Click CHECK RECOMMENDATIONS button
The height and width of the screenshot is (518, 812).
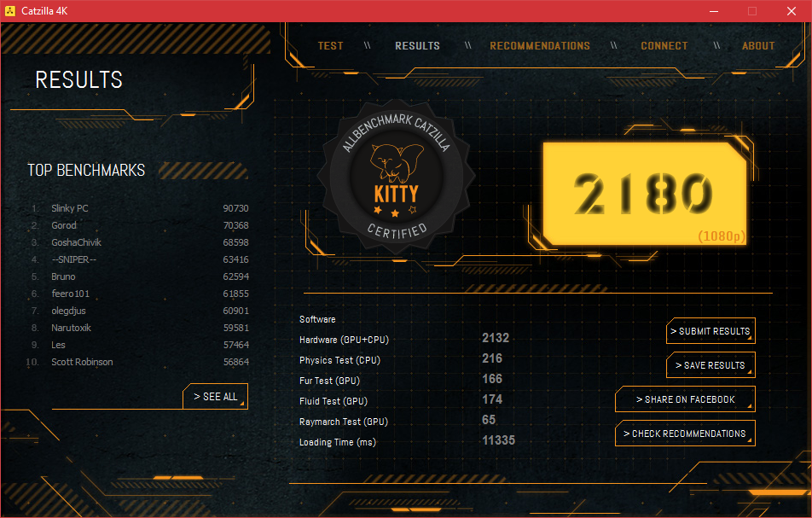click(x=685, y=434)
